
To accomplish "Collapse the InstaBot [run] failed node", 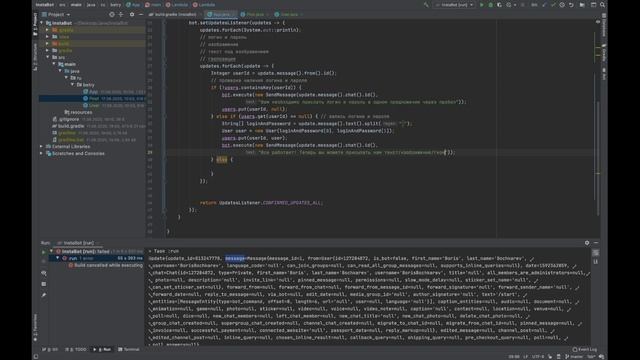I will click(x=51, y=251).
